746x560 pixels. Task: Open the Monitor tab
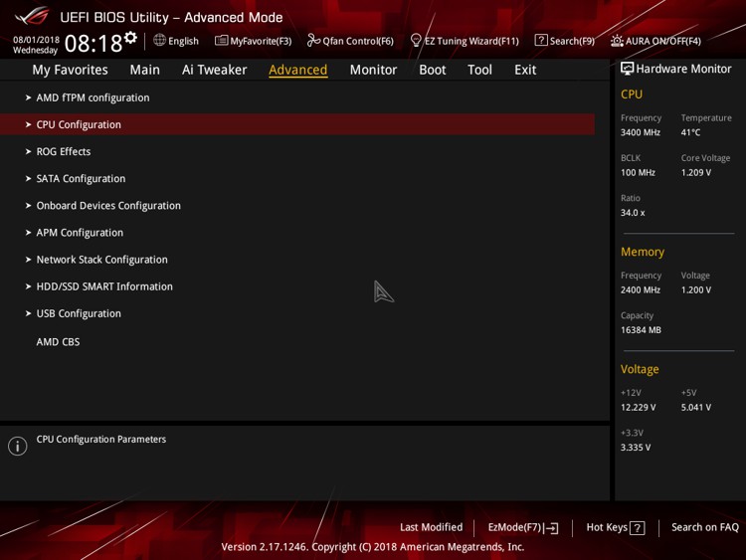click(x=373, y=70)
